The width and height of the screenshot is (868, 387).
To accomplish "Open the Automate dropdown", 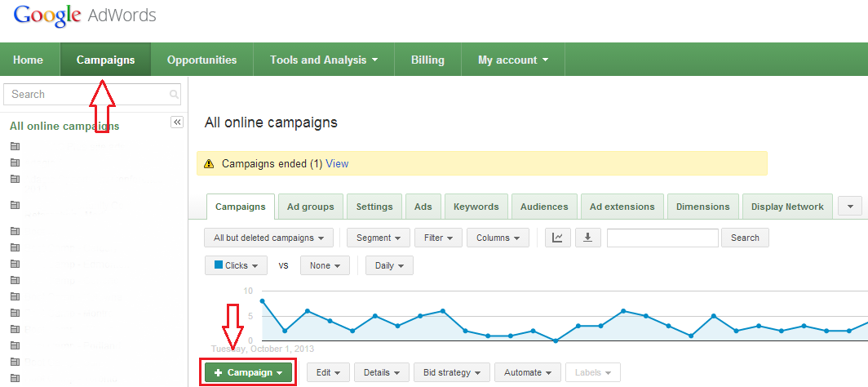I will [x=528, y=372].
